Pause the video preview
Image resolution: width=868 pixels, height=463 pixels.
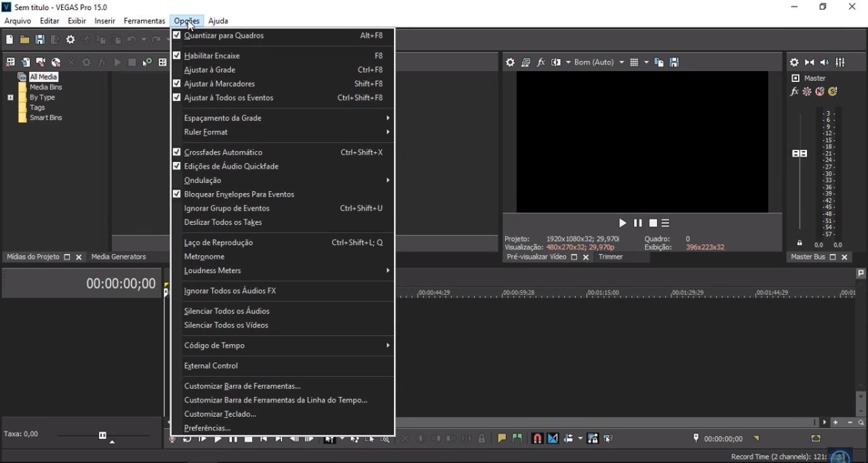tap(638, 223)
